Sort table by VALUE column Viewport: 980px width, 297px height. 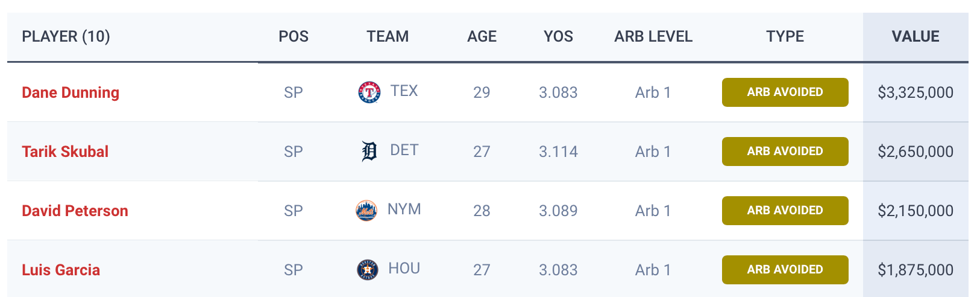pyautogui.click(x=915, y=37)
